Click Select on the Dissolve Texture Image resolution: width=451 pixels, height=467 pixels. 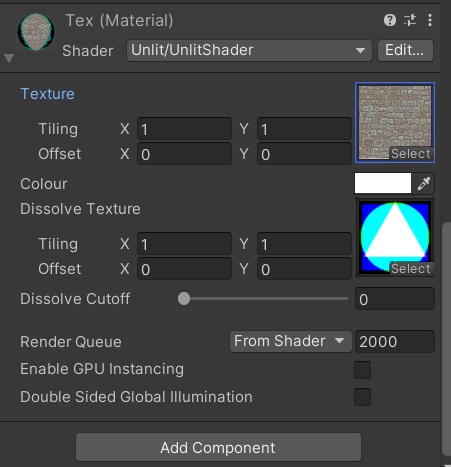[411, 269]
